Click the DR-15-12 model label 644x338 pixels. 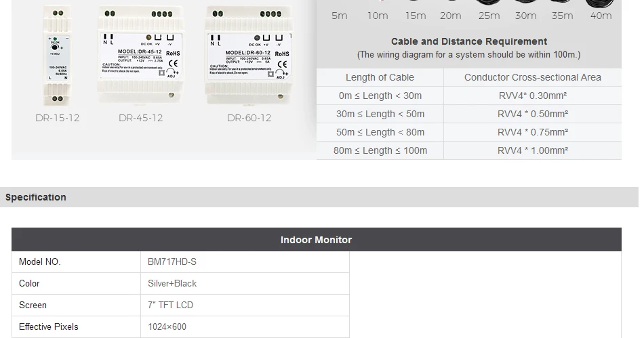[x=58, y=118]
